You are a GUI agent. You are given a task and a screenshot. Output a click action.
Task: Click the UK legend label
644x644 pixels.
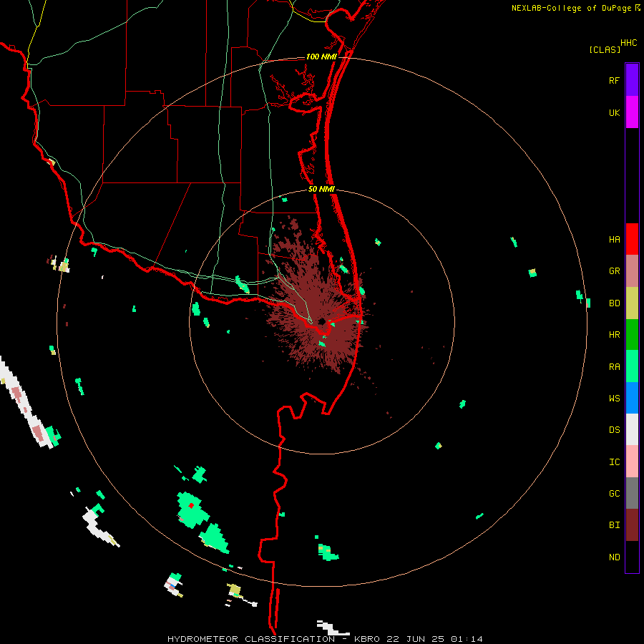tap(614, 113)
